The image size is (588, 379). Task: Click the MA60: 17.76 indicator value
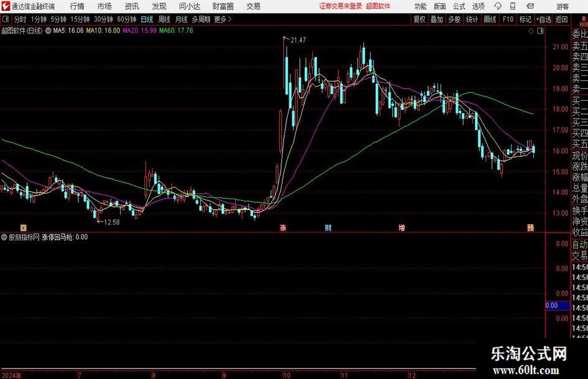click(176, 30)
